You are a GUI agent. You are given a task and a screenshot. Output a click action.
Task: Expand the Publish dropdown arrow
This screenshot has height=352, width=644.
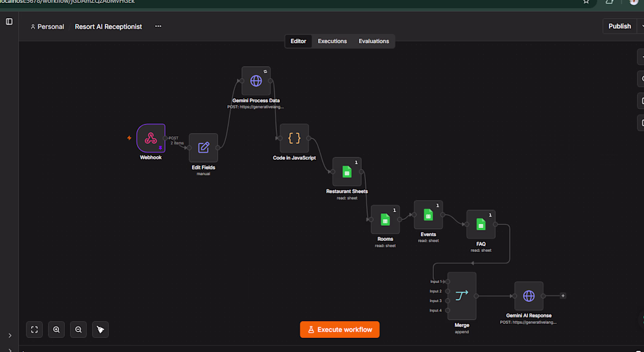tap(642, 26)
